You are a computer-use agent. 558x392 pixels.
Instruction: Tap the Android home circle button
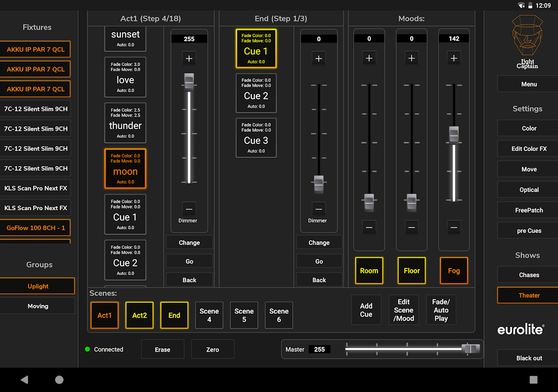(x=59, y=380)
